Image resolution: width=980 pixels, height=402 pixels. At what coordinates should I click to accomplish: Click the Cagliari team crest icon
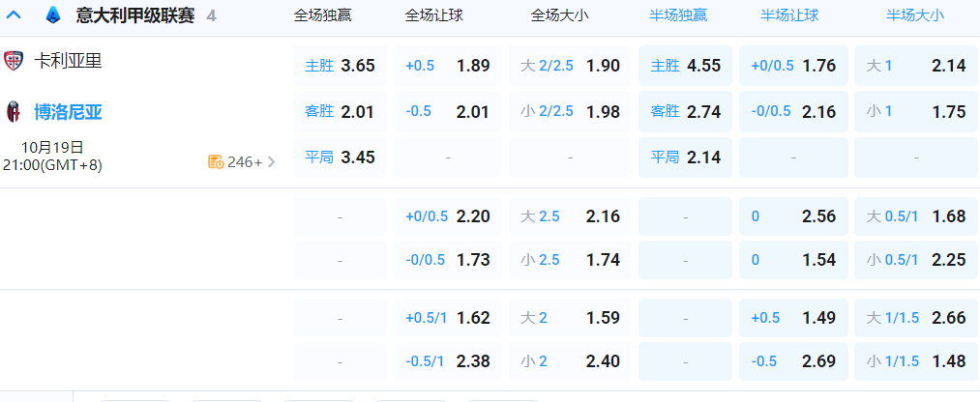14,61
